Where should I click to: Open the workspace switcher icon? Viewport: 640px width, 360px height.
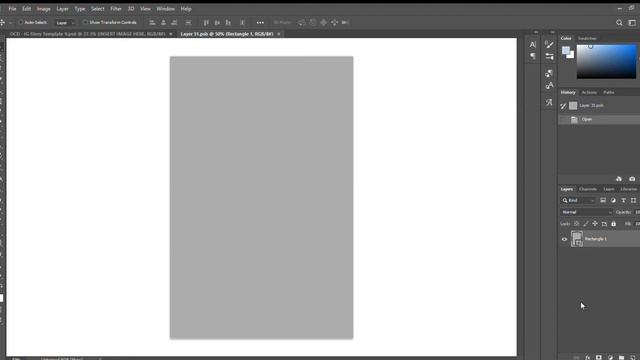coord(632,23)
